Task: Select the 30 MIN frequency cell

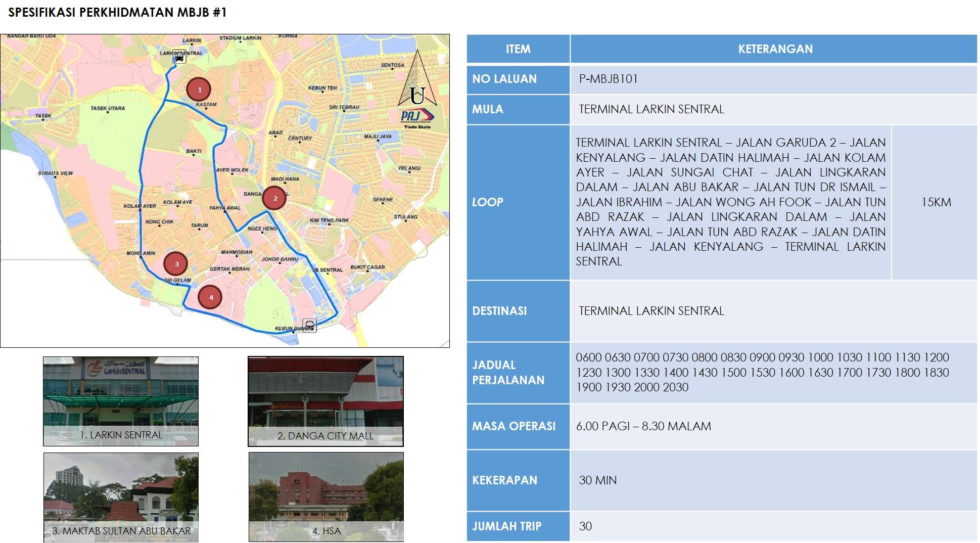Action: [x=598, y=480]
